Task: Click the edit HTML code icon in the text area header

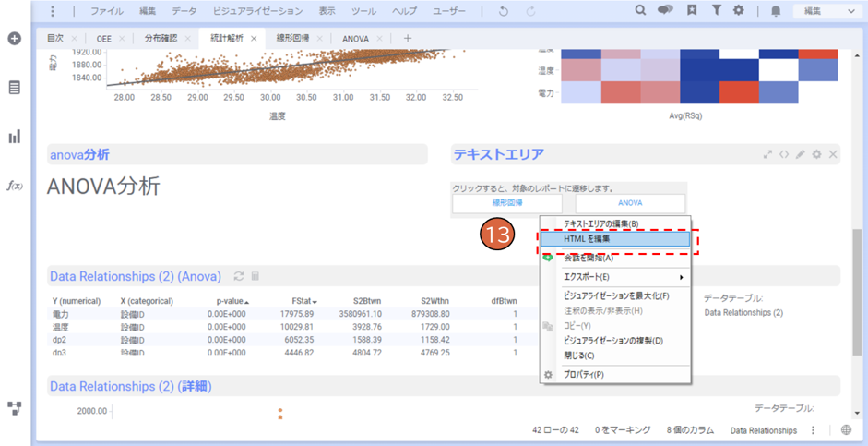Action: click(783, 154)
